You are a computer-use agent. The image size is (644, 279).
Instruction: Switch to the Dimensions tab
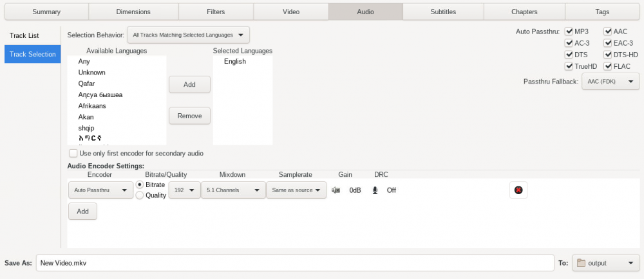tap(133, 12)
